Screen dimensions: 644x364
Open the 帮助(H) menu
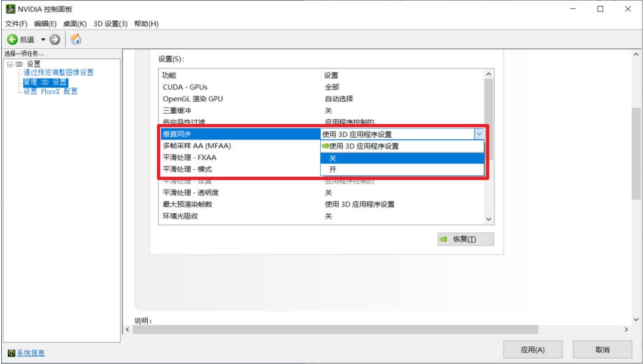point(146,24)
